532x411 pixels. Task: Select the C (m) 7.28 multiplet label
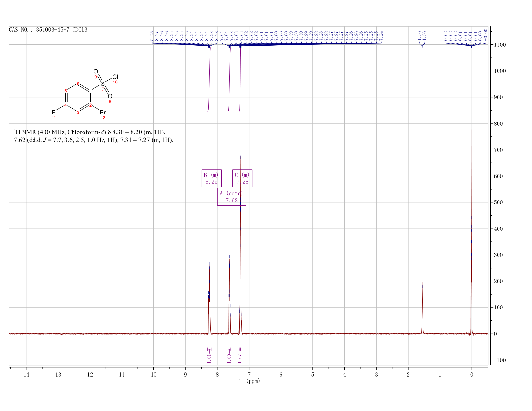coord(242,178)
